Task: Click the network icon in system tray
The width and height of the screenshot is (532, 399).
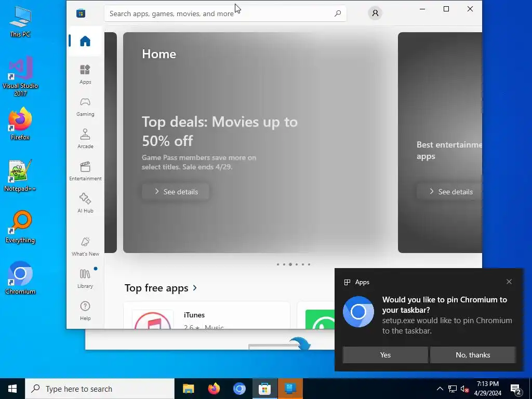Action: (x=453, y=389)
